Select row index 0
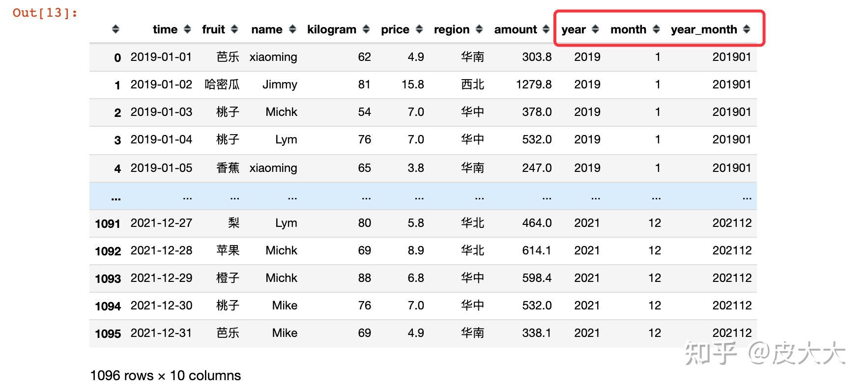 click(x=117, y=57)
